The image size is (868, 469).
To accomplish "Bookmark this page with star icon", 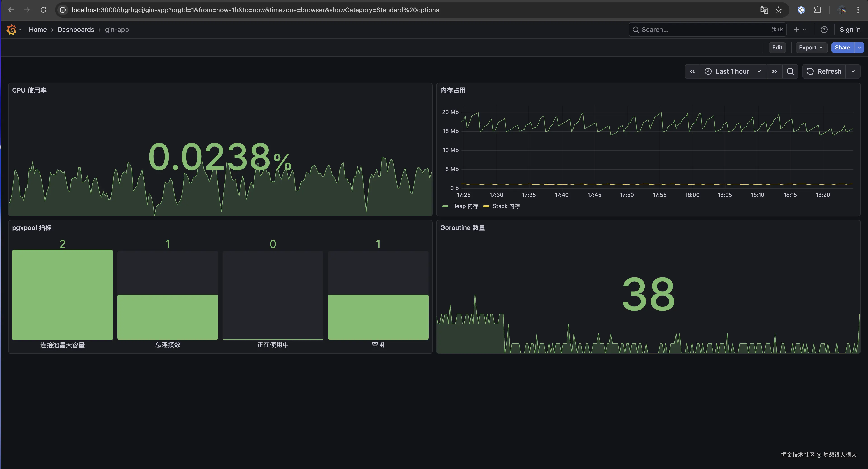I will pos(778,10).
